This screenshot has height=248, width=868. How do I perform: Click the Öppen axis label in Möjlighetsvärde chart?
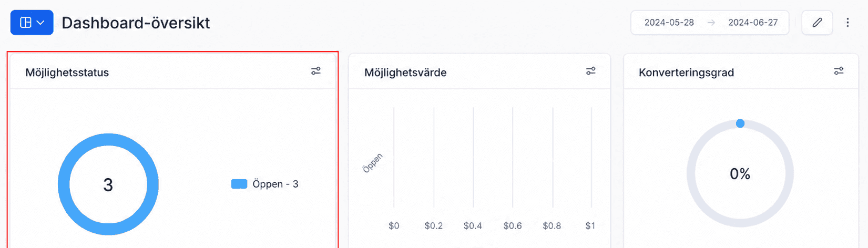pos(373,163)
